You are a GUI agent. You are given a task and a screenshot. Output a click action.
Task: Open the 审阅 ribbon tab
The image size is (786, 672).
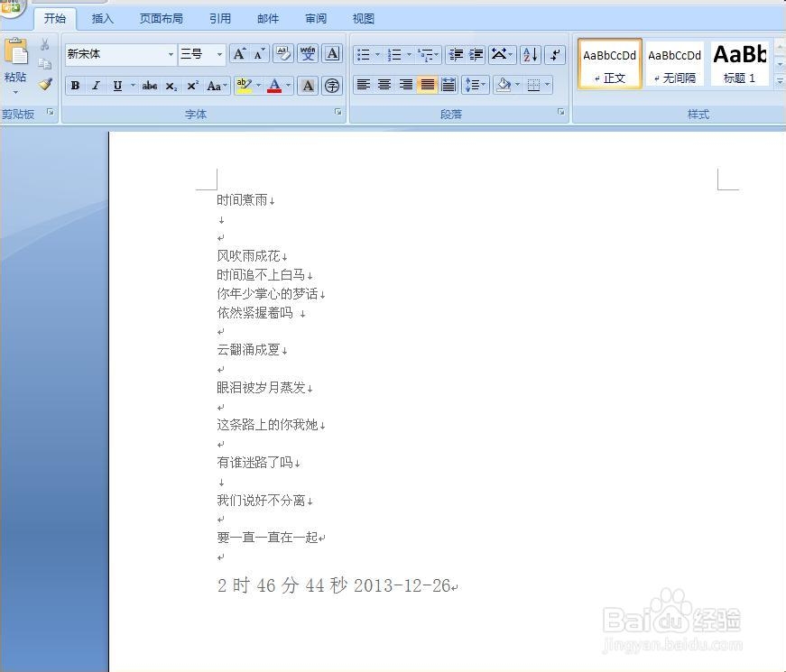(315, 18)
